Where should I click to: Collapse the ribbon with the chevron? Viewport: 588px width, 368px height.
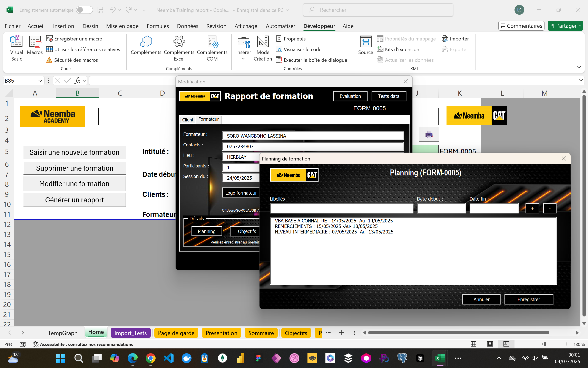click(x=579, y=67)
